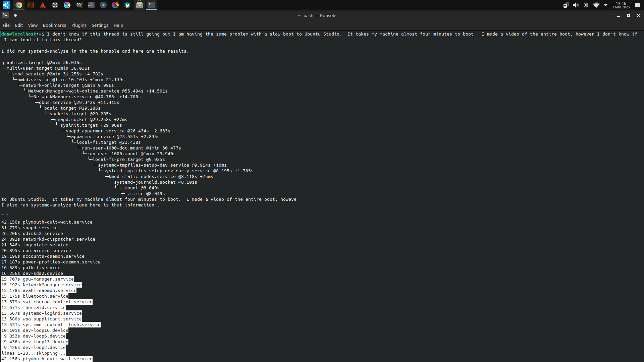The image size is (644, 362).
Task: Open OBS Studio from the taskbar
Action: [55, 5]
